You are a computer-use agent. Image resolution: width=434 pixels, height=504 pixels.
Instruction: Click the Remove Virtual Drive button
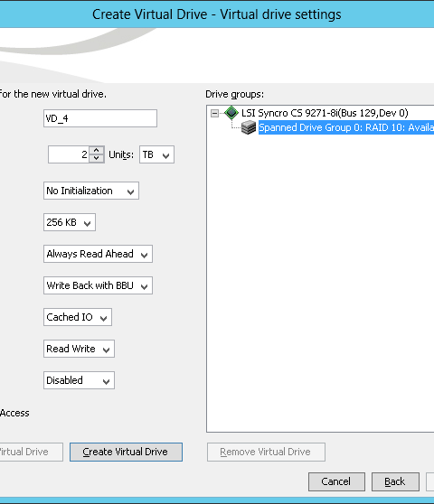point(266,452)
